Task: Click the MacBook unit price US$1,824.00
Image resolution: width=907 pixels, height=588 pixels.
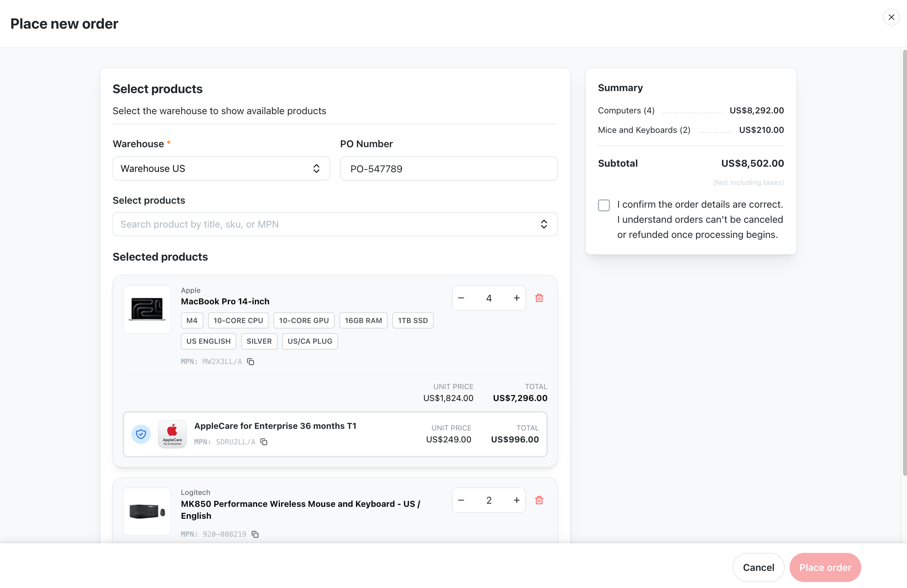Action: pos(448,398)
